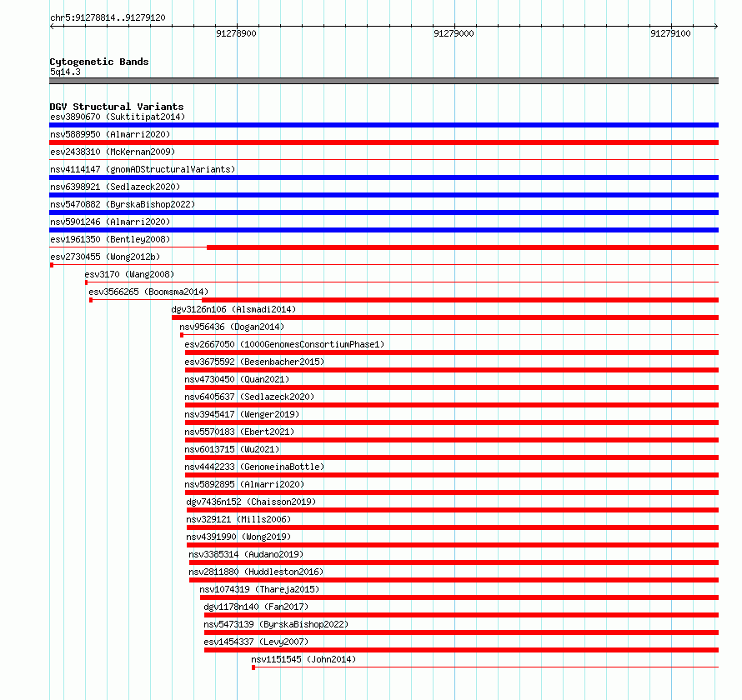Click the chr5:91278814..91279120 region label
742x700 pixels.
pos(108,17)
